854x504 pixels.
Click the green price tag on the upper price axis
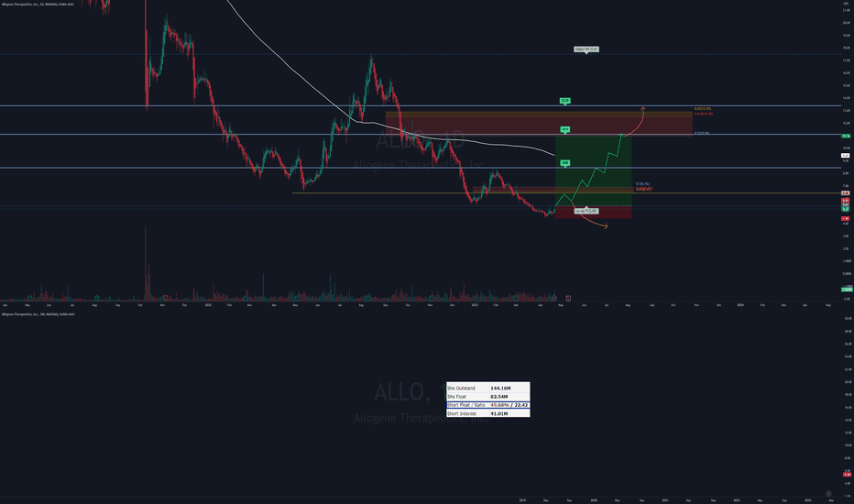(846, 137)
